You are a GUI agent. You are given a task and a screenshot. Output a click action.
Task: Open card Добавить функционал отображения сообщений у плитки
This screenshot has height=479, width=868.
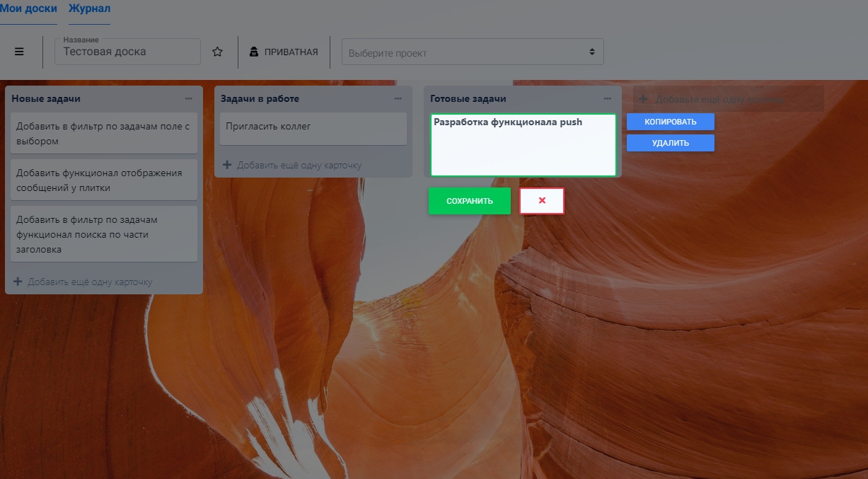105,180
